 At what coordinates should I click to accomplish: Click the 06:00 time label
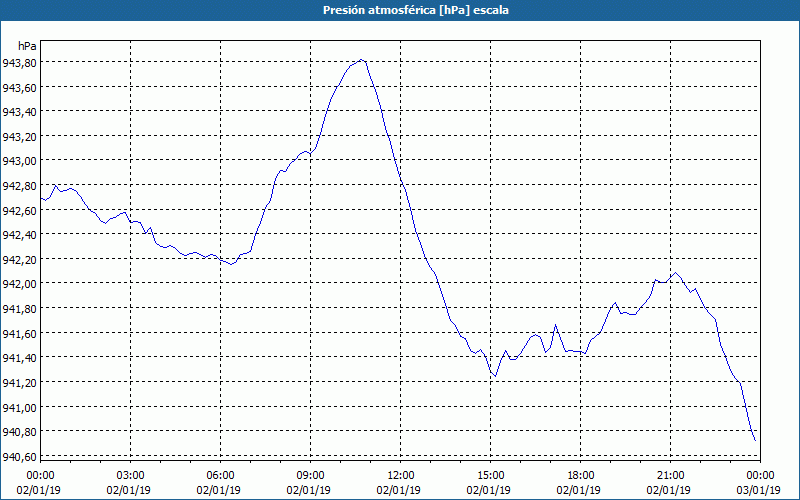(x=220, y=476)
